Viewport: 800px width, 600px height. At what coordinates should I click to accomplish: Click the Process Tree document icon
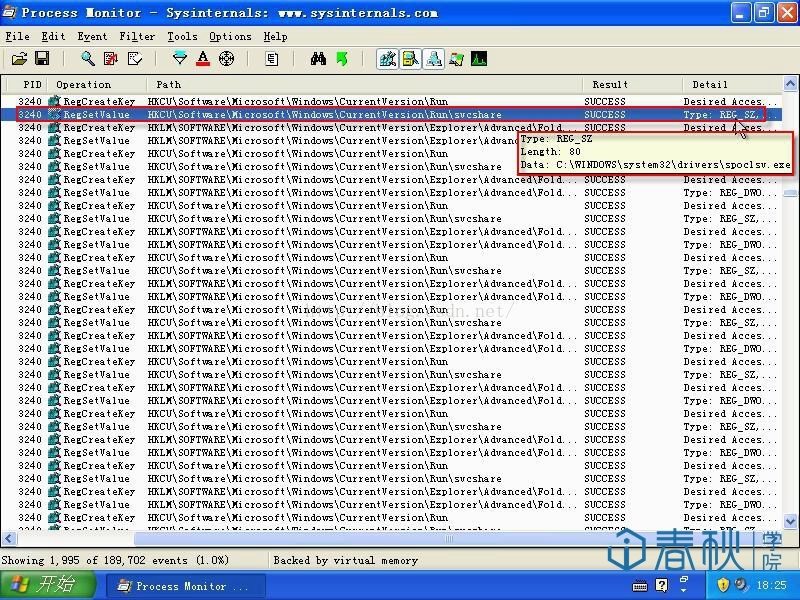(272, 59)
